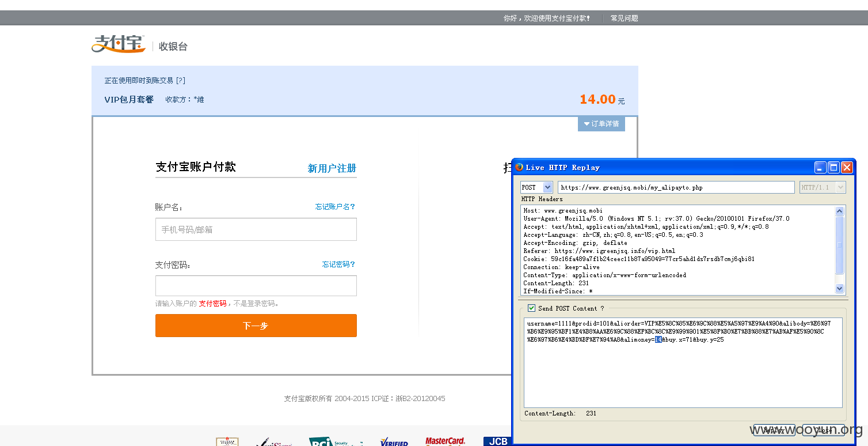
Task: Open the 新用户注册 registration link
Action: coord(332,168)
